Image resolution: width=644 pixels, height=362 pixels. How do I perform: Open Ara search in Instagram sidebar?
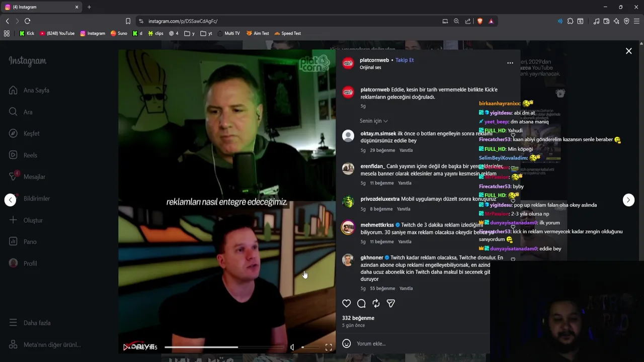[x=21, y=112]
